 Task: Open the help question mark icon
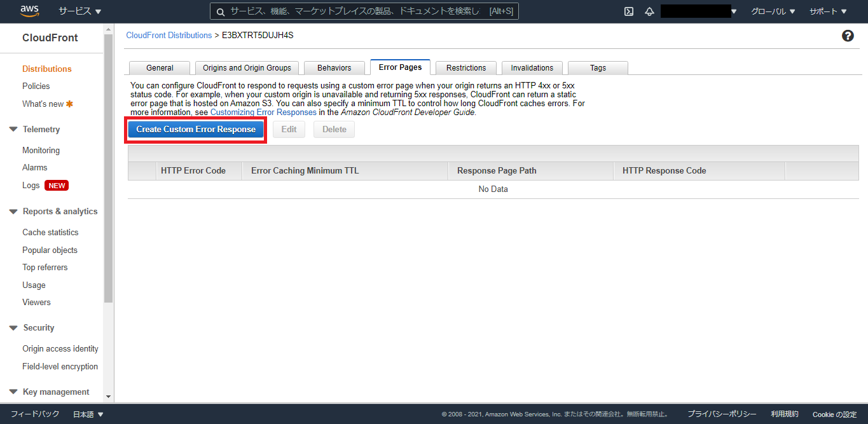coord(848,36)
